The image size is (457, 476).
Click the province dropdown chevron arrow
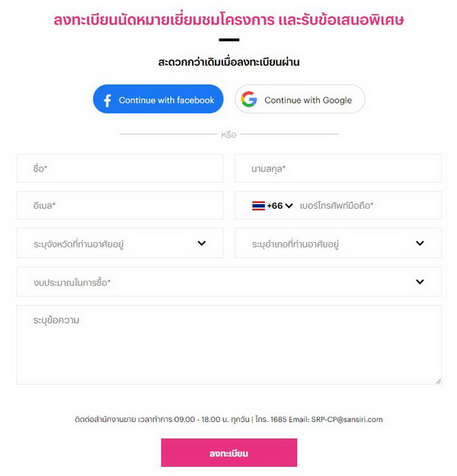pyautogui.click(x=202, y=244)
